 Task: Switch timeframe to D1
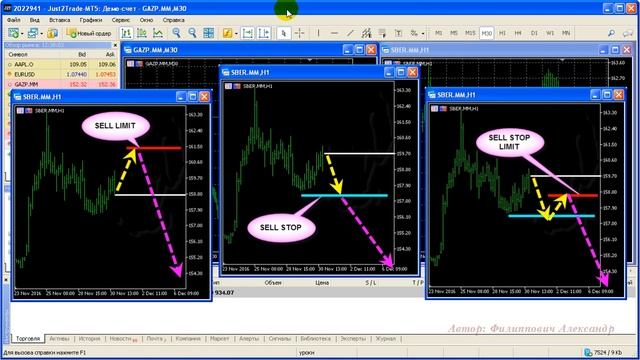click(x=534, y=33)
